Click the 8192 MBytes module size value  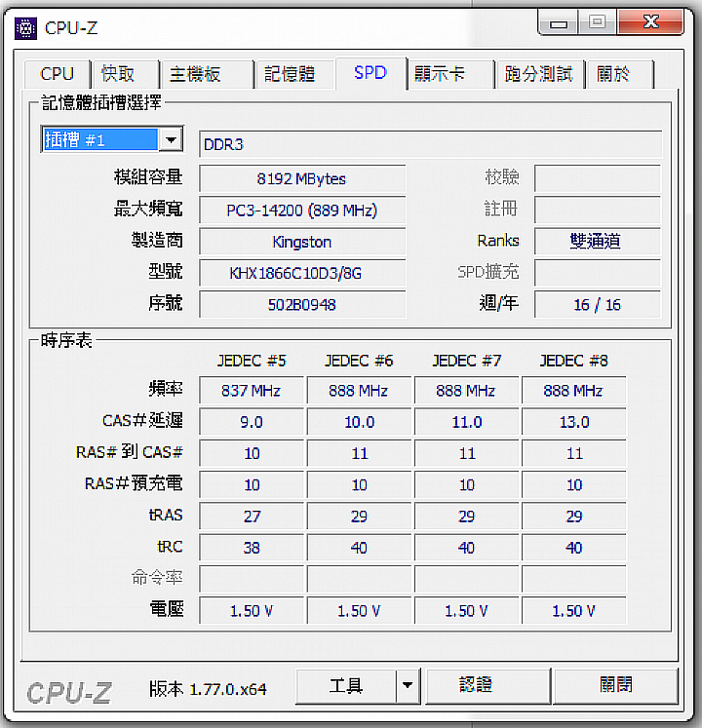pyautogui.click(x=302, y=178)
